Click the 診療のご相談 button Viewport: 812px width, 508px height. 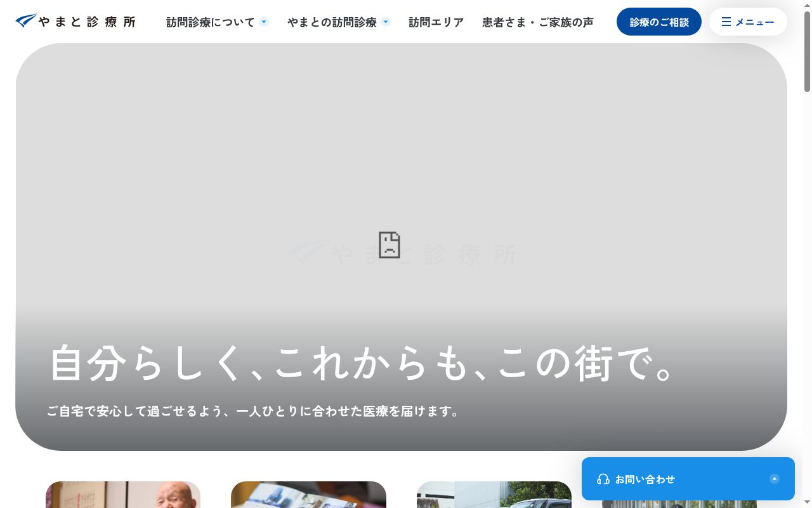[659, 22]
